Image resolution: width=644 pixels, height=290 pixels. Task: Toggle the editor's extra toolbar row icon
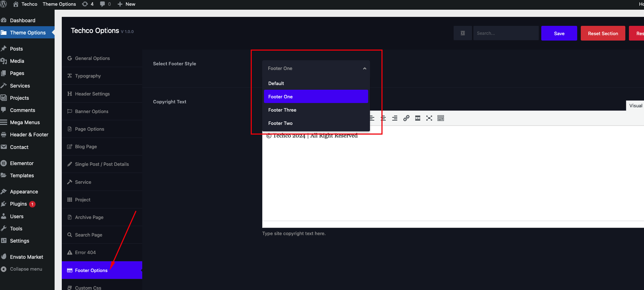pos(441,118)
